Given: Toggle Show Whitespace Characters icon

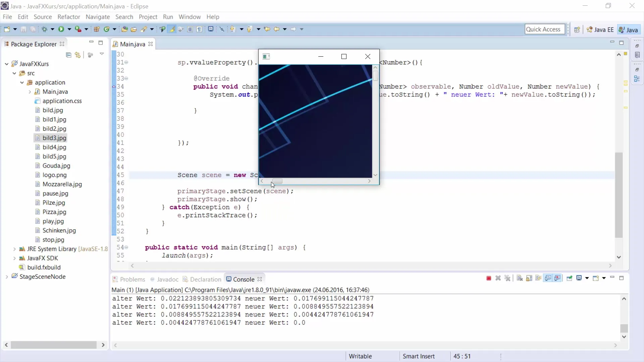Looking at the screenshot, I should point(200,29).
